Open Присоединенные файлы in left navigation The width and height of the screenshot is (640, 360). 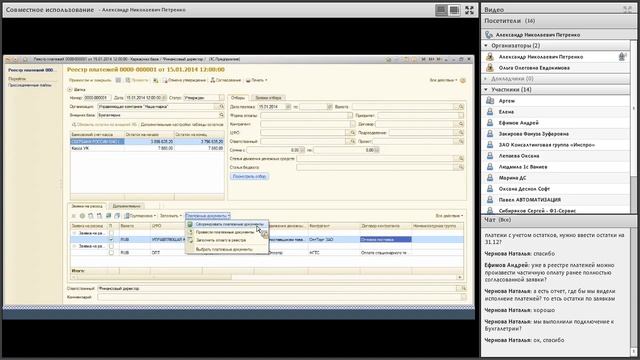[x=29, y=85]
